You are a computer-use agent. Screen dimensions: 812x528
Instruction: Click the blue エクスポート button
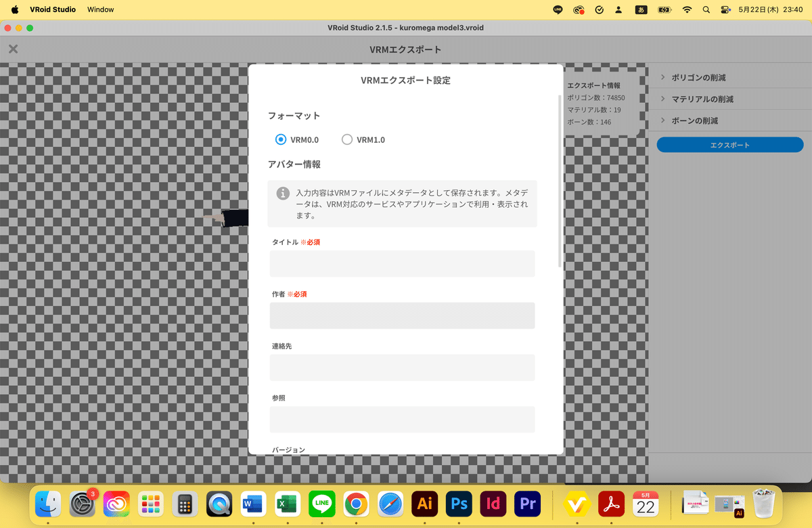click(x=729, y=144)
